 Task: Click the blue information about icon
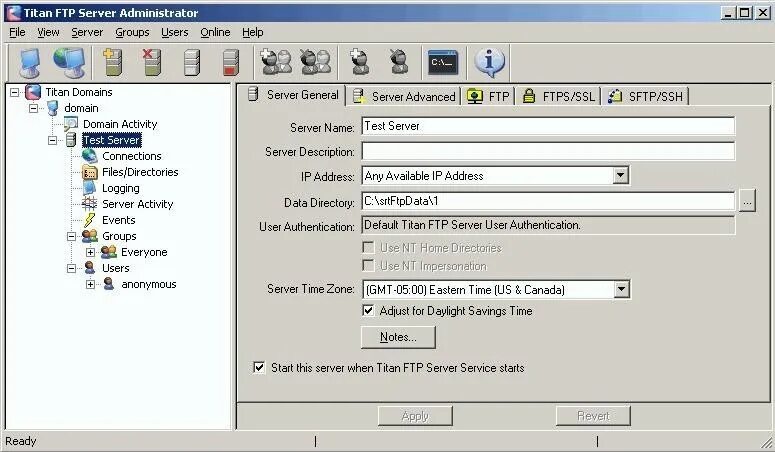coord(489,62)
